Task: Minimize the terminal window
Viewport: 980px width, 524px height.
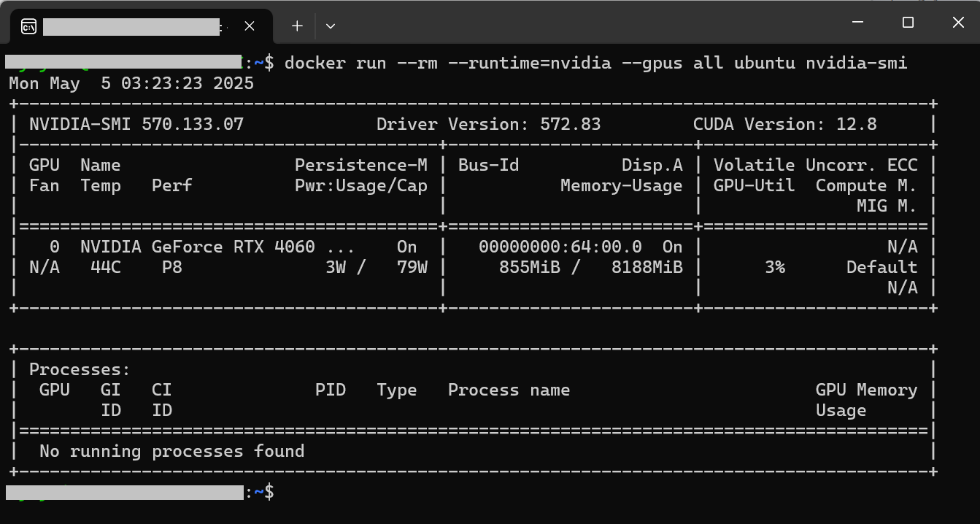Action: coord(858,23)
